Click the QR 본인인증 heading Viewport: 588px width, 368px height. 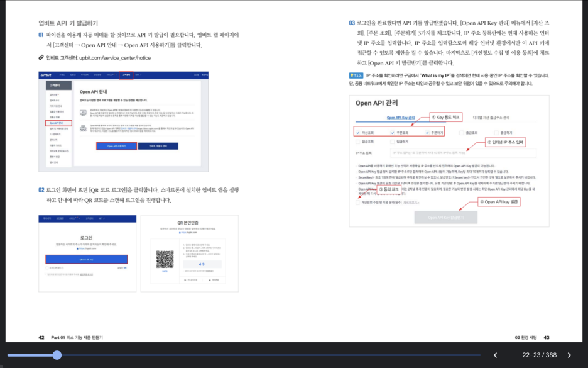(x=189, y=223)
